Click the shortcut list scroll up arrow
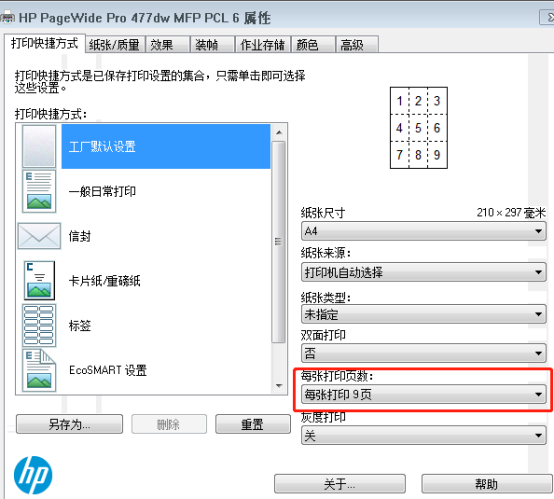 click(279, 133)
